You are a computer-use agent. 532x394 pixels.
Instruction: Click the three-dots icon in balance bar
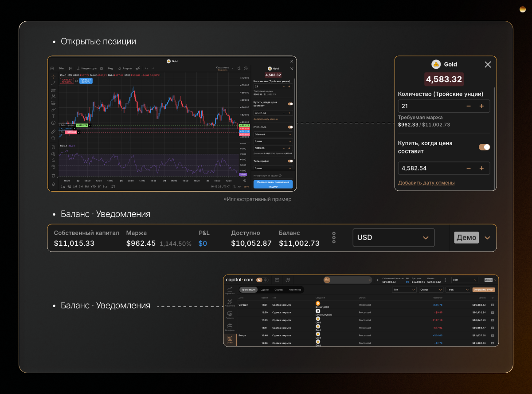(334, 237)
